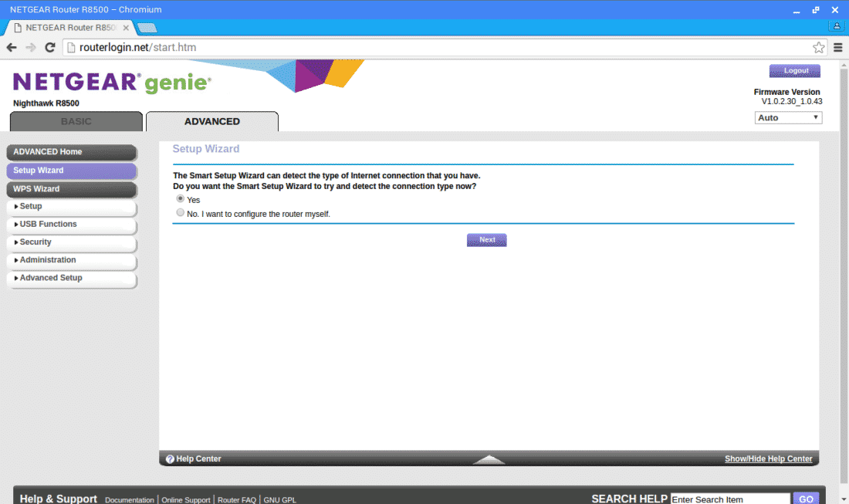This screenshot has width=849, height=504.
Task: Click the Chromium user profile icon
Action: coord(837,25)
